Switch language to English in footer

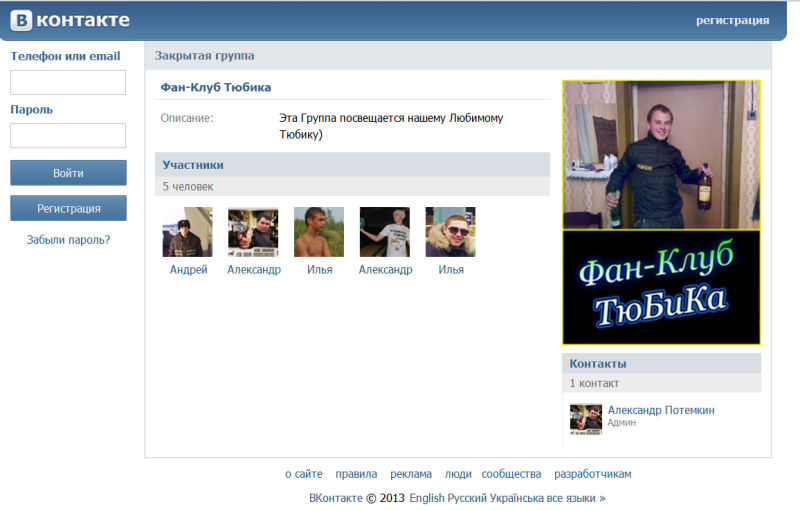point(427,497)
